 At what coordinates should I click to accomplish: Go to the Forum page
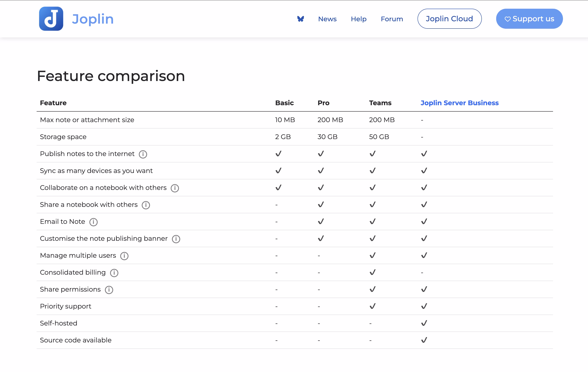pyautogui.click(x=392, y=19)
